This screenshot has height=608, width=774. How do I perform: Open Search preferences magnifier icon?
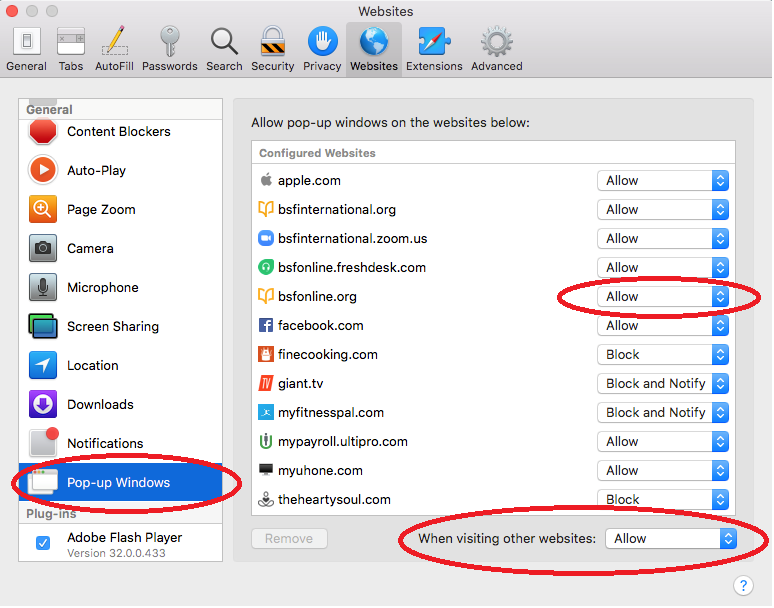(224, 41)
